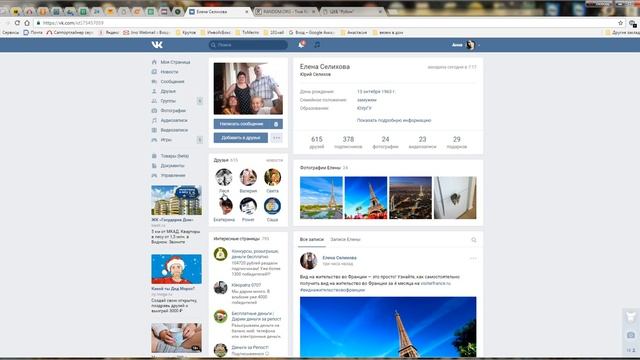Reload the page with browser refresh icon
This screenshot has height=360, width=640.
point(17,23)
